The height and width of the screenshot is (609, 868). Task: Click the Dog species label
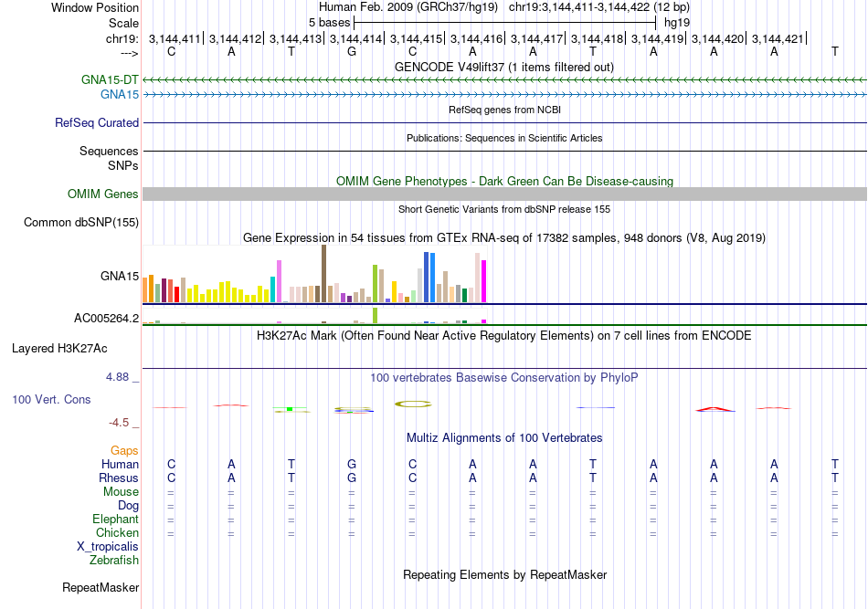click(x=129, y=506)
